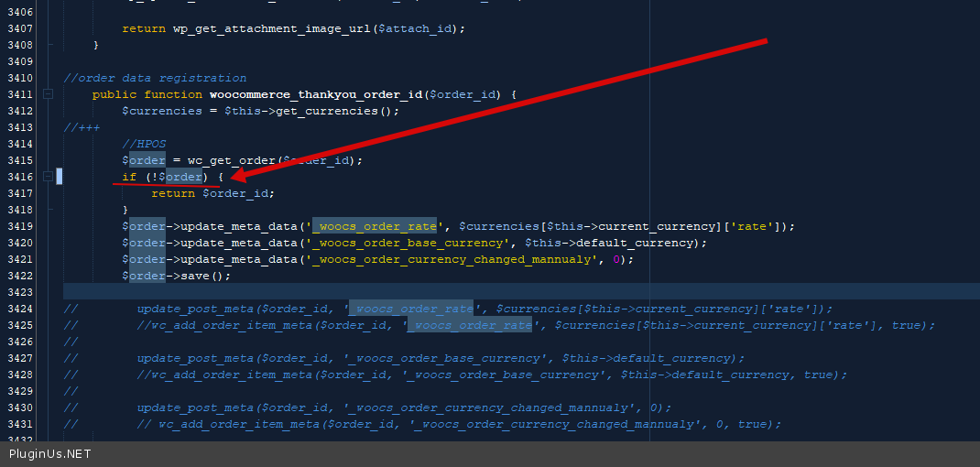This screenshot has width=980, height=467.
Task: Click the //order data registration comment
Action: point(155,78)
